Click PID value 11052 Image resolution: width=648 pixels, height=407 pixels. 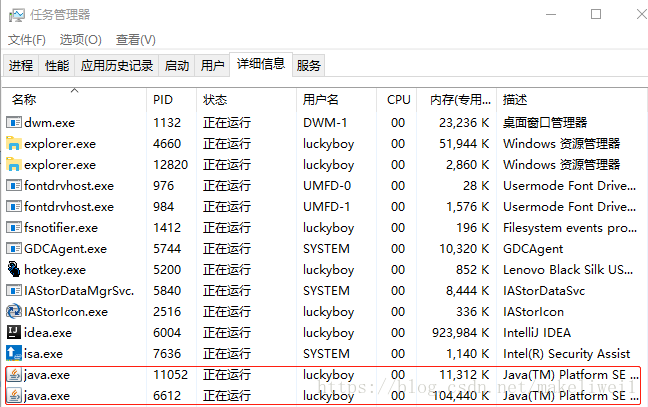(x=170, y=375)
